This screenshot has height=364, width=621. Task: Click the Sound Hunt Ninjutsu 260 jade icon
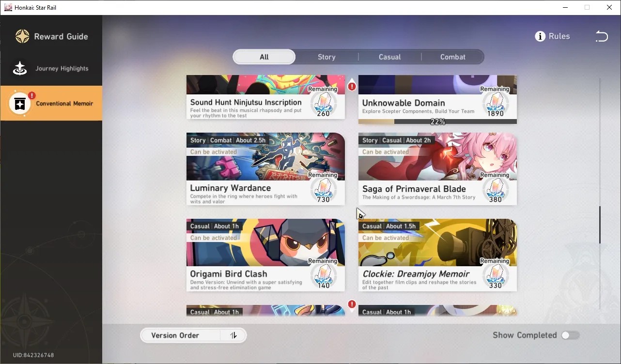coord(323,102)
